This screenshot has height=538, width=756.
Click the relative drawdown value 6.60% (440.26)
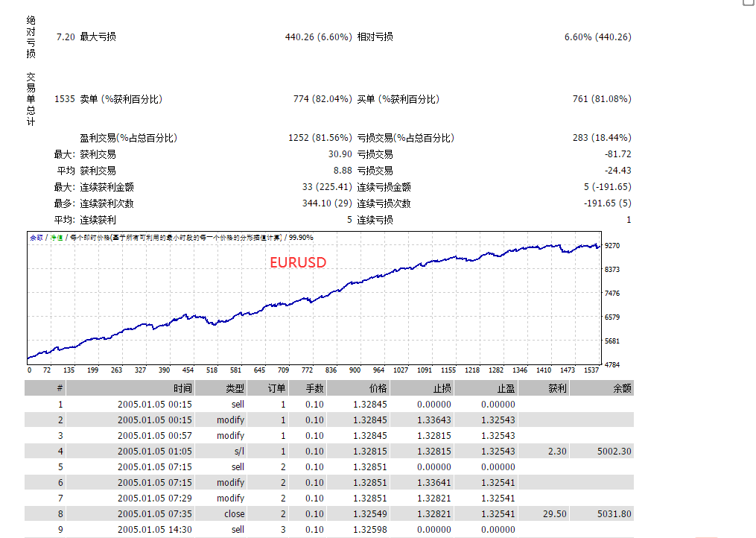coord(598,37)
